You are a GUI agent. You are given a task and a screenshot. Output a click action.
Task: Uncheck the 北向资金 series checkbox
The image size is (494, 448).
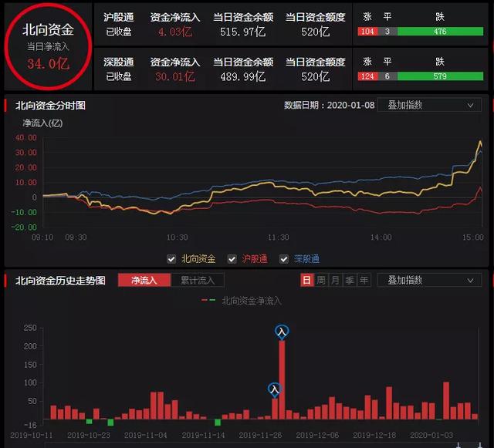pos(171,259)
